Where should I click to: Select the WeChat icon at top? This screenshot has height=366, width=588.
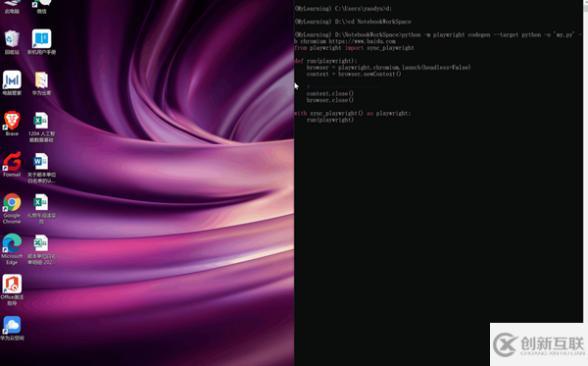(41, 7)
